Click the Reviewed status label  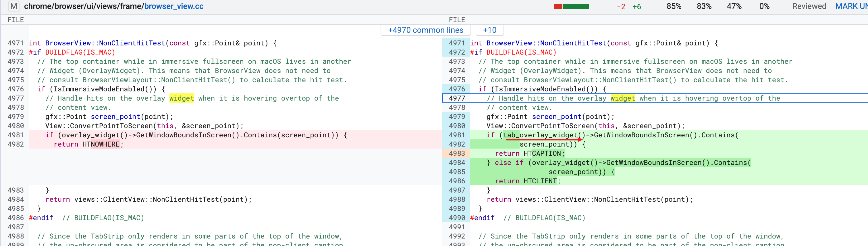[x=809, y=6]
